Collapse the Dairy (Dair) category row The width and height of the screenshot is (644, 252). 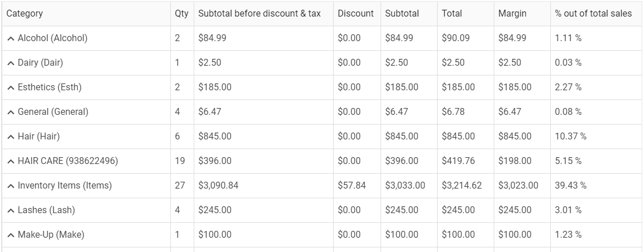[11, 63]
